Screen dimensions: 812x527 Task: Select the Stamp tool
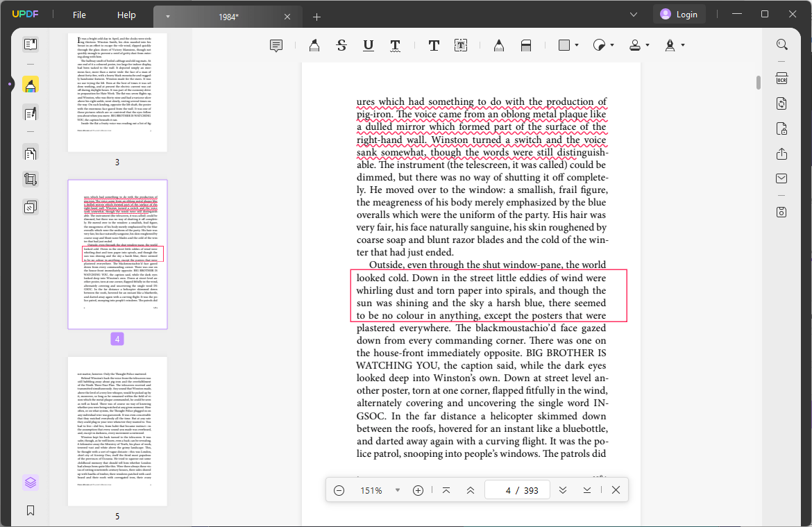(x=635, y=46)
